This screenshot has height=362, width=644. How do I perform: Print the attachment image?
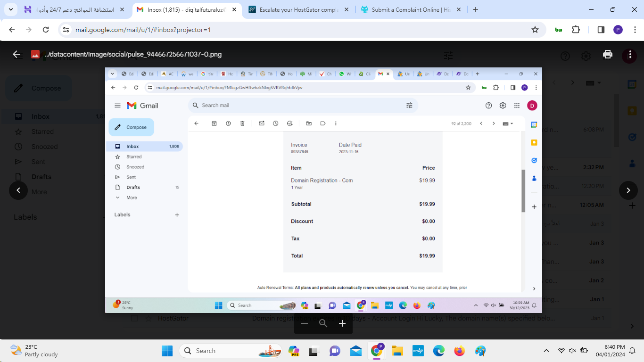coord(608,54)
